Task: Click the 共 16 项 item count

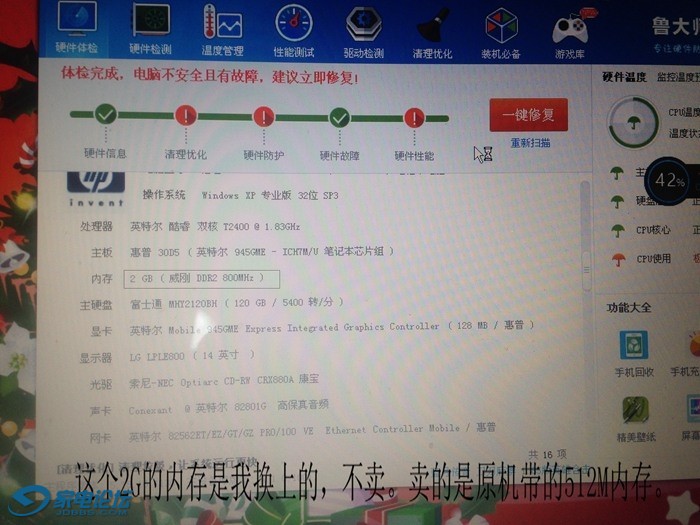Action: pyautogui.click(x=547, y=454)
